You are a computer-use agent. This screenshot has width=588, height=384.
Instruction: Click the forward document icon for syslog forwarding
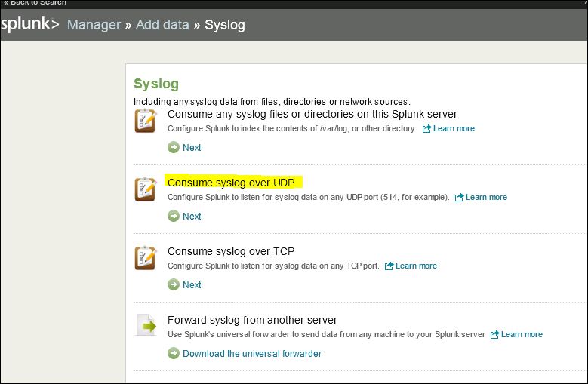click(x=145, y=325)
